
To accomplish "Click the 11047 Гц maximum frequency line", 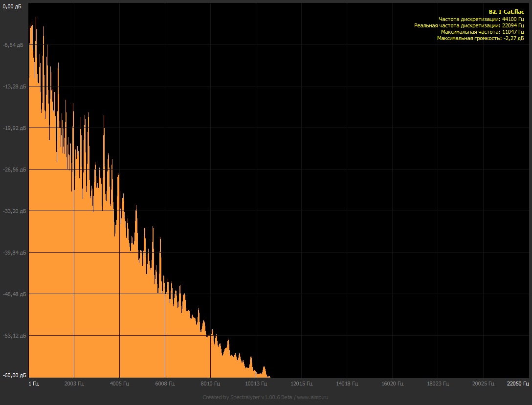I will [482, 31].
